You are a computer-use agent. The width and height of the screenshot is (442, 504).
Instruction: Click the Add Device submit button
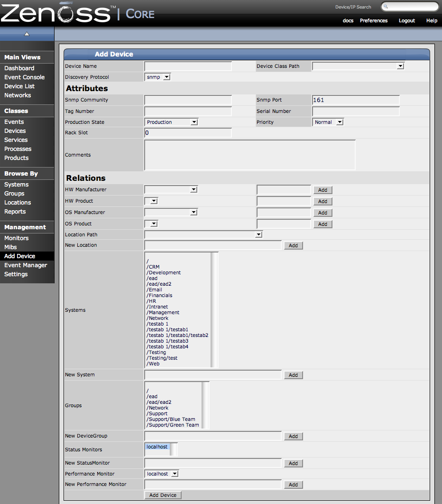click(x=163, y=495)
